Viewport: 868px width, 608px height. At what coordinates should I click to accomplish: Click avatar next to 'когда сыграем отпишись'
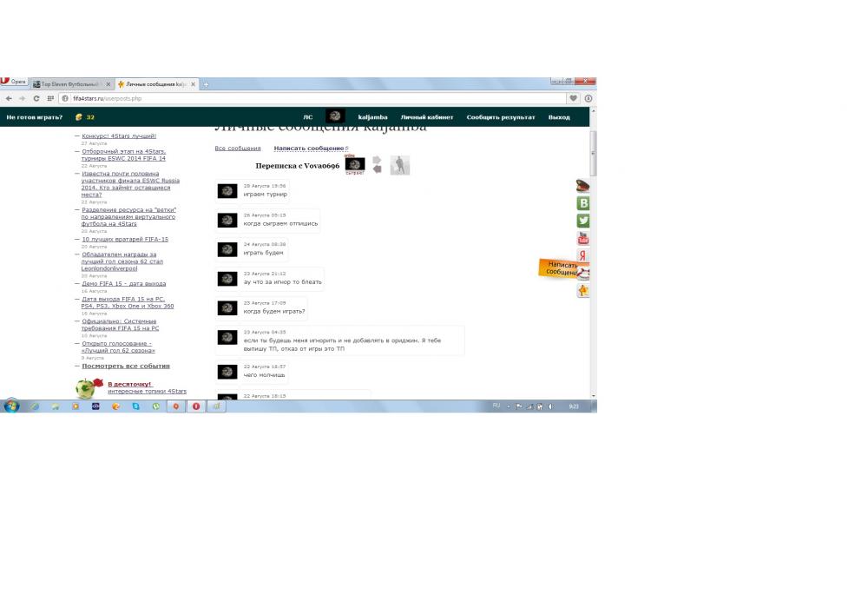tap(227, 221)
